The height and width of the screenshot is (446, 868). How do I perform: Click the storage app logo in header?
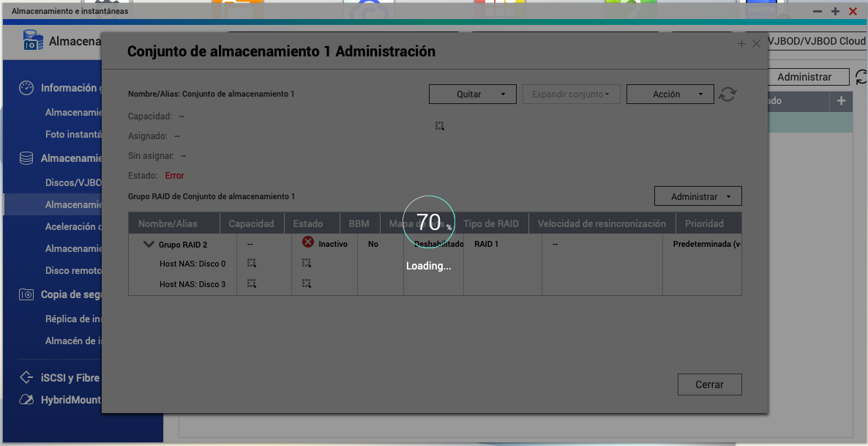coord(33,41)
